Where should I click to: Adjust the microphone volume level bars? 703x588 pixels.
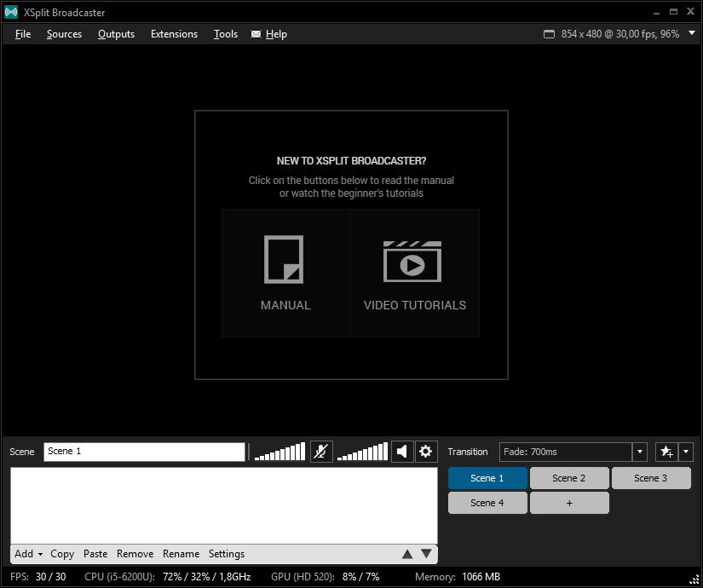tap(279, 452)
